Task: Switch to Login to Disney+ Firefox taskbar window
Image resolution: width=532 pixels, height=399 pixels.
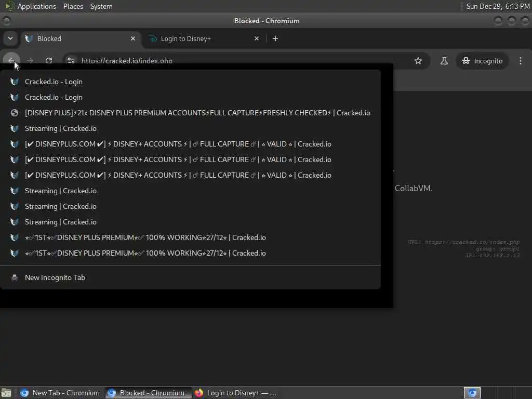Action: pos(236,393)
